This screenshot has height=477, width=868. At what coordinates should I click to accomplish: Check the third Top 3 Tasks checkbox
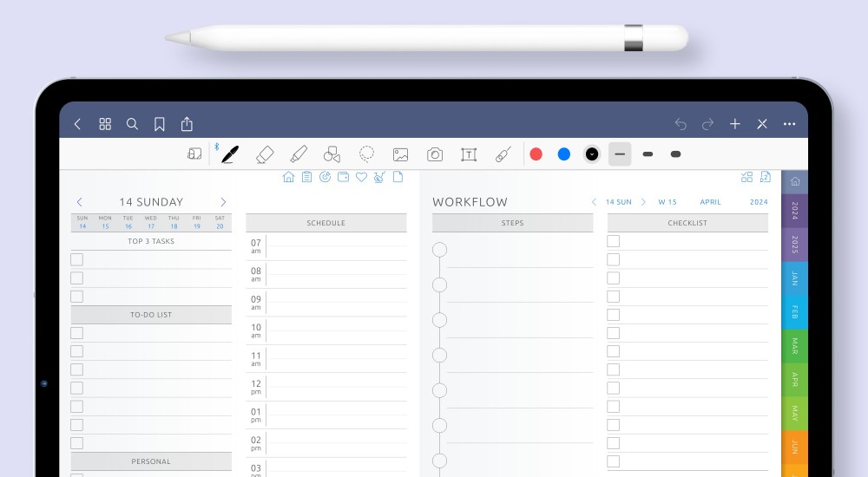(77, 297)
